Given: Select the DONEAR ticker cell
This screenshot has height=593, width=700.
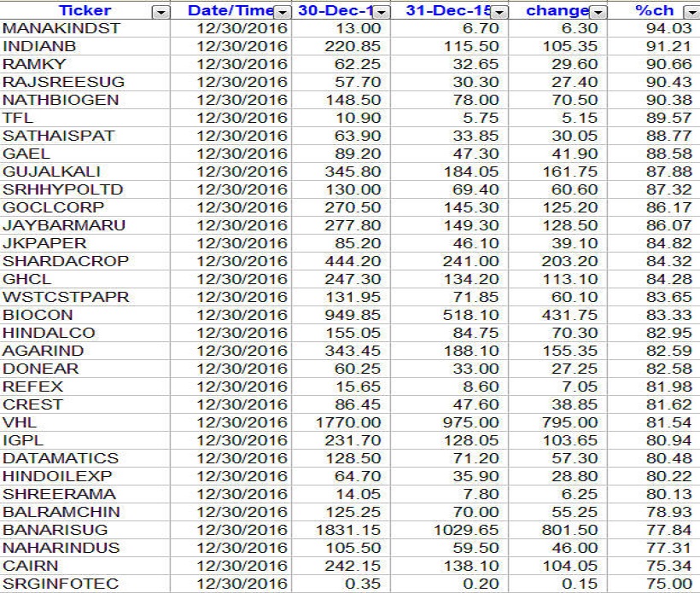Looking at the screenshot, I should coord(85,369).
